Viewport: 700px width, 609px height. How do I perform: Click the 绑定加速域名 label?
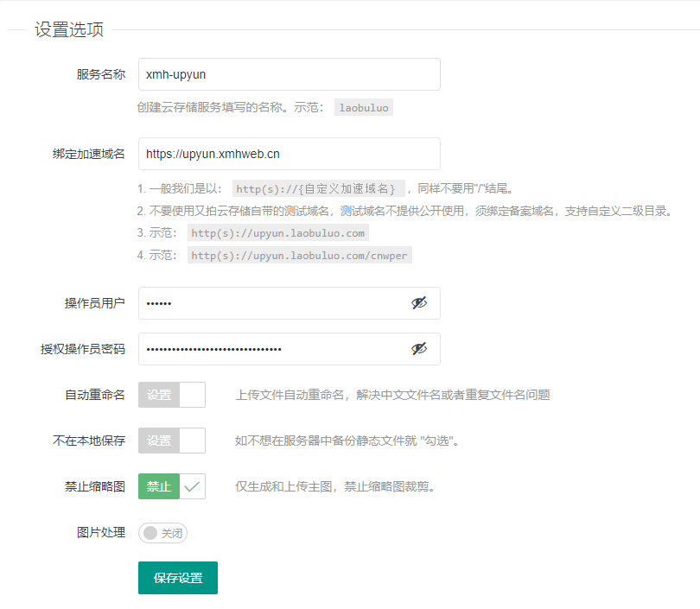tap(89, 154)
